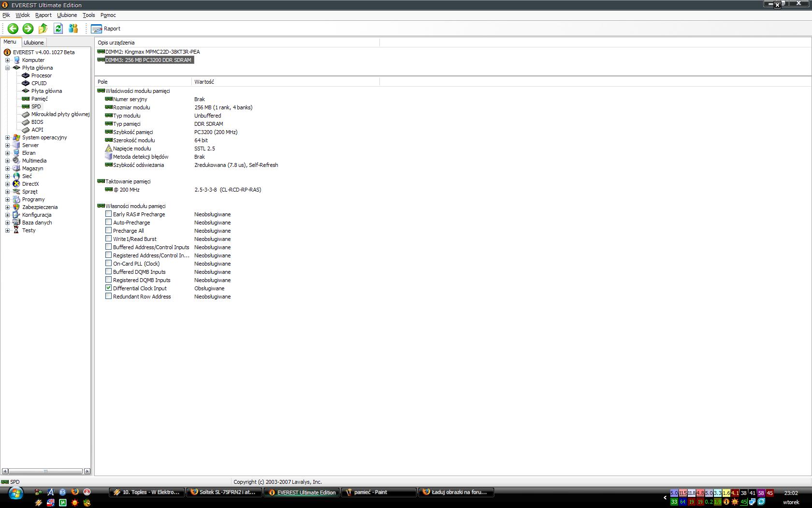Click the Wartość column header
Screen dimensions: 812x508
(286, 82)
